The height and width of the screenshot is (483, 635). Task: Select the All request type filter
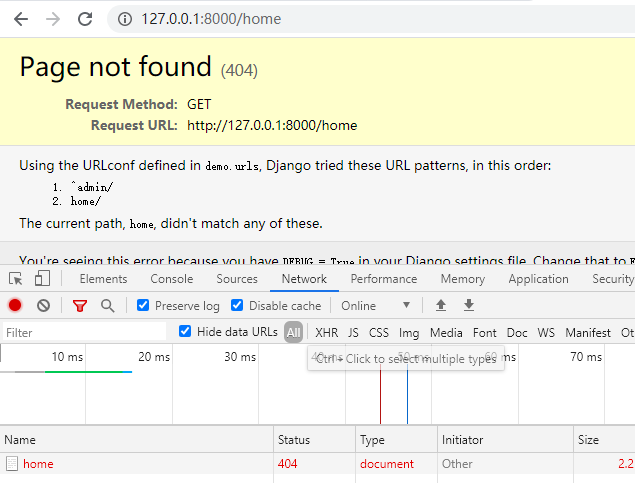pos(293,332)
